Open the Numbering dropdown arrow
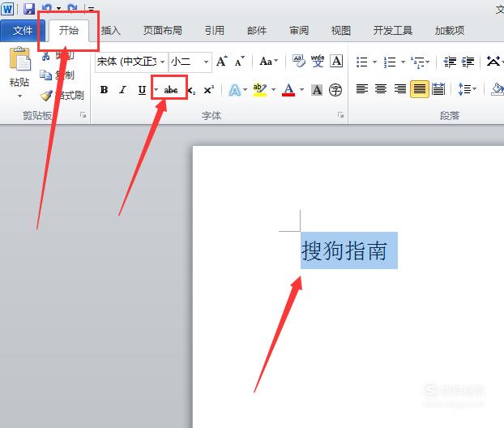Screen dimensions: 504x428 (403, 62)
